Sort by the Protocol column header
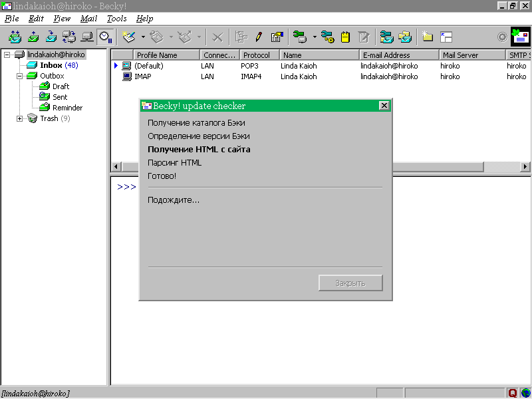This screenshot has width=532, height=399. pos(259,55)
